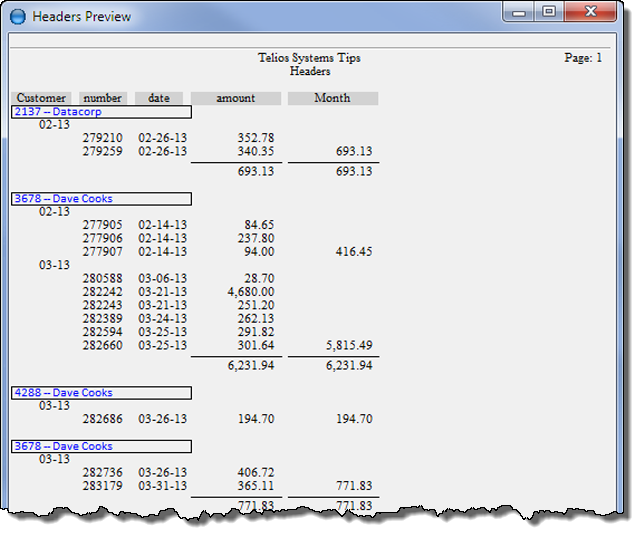Click the number column header

[x=102, y=98]
